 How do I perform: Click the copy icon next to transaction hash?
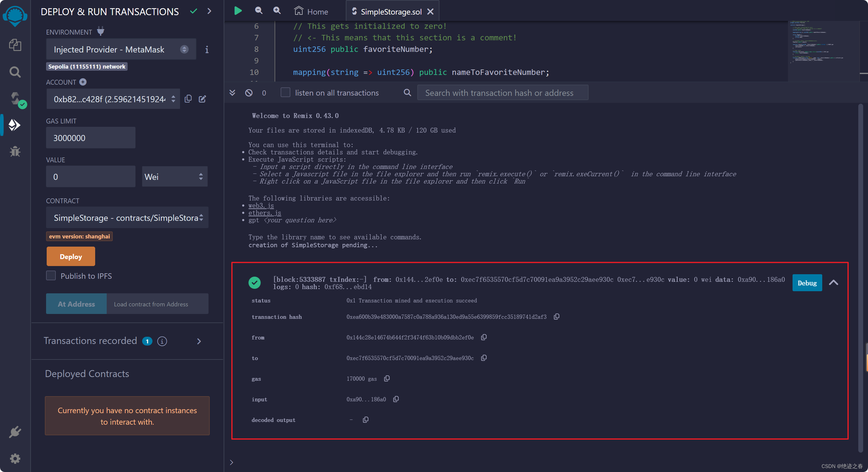click(556, 317)
